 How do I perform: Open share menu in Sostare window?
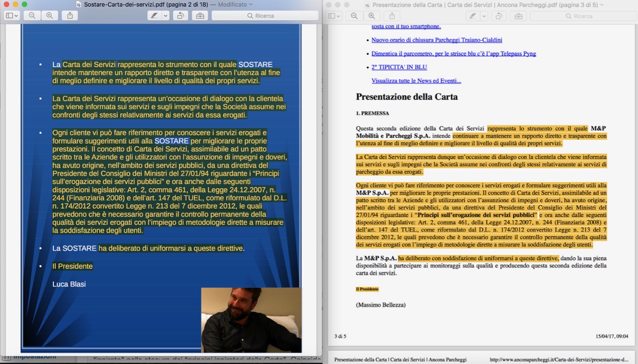point(70,16)
